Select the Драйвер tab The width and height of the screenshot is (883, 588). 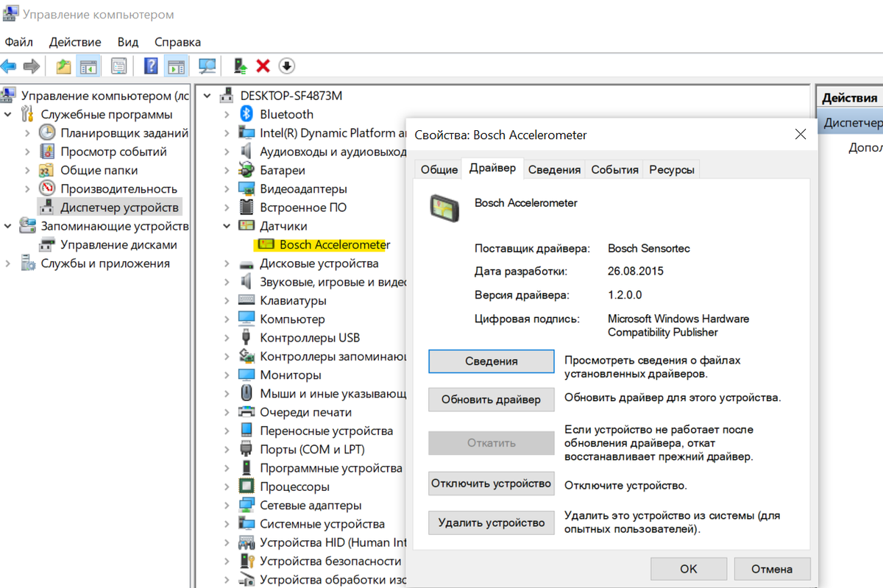tap(492, 168)
